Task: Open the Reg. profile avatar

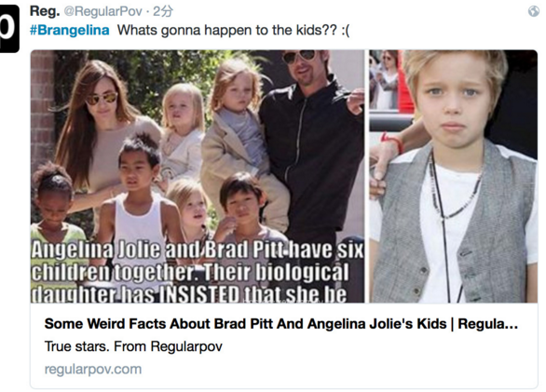Action: 9,29
